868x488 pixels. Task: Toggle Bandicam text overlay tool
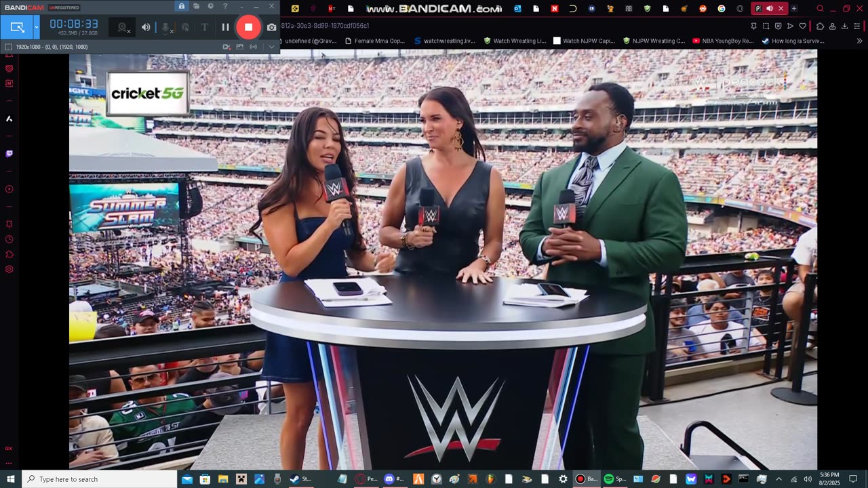coord(204,27)
